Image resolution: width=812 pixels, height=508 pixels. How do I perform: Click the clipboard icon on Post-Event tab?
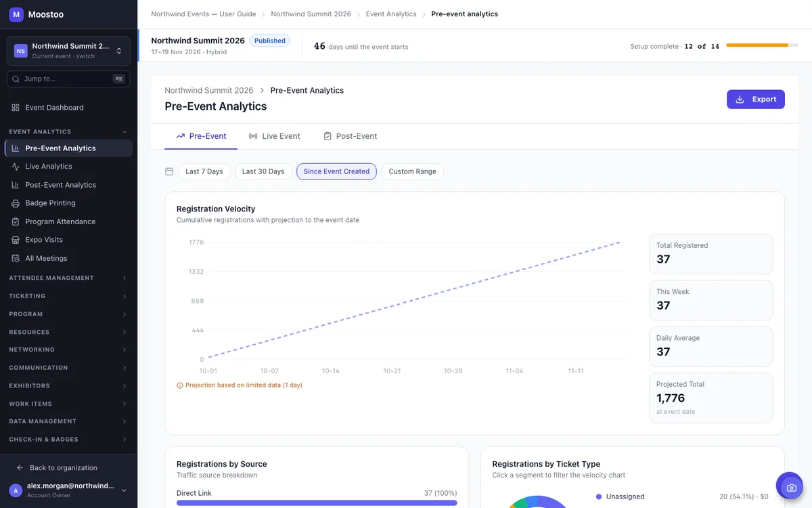[x=328, y=136]
